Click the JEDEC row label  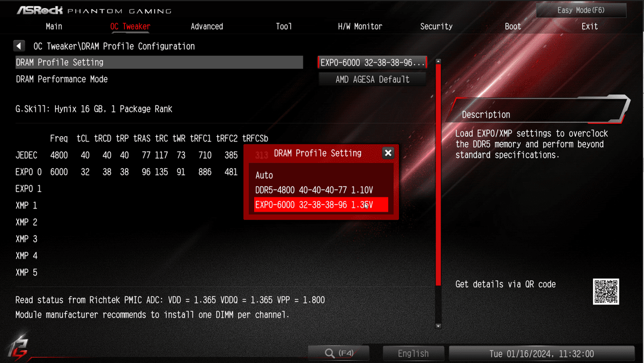point(26,155)
